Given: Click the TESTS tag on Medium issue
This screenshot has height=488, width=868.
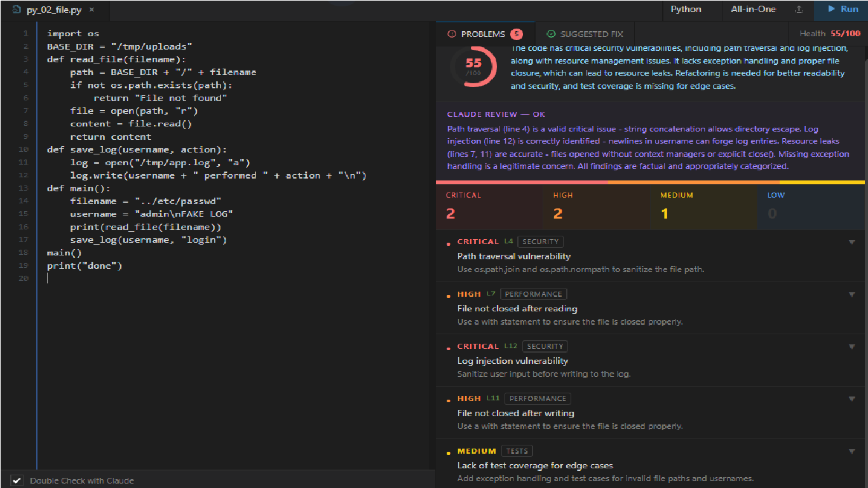Looking at the screenshot, I should click(517, 451).
